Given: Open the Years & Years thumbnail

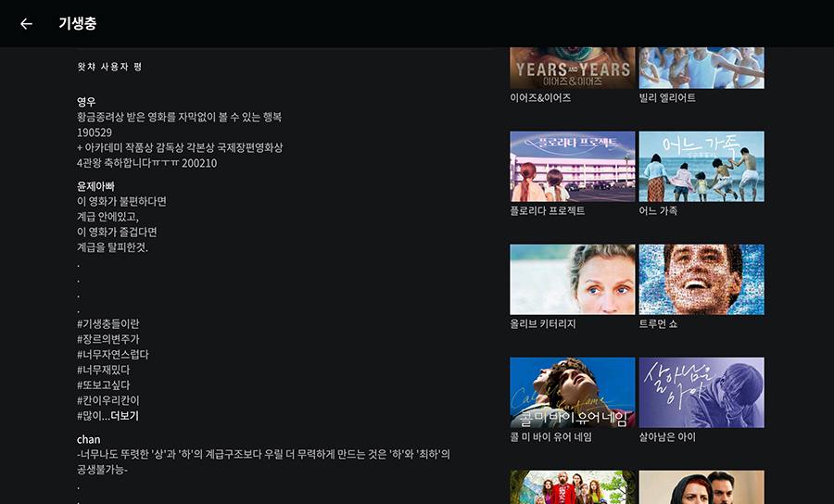Looking at the screenshot, I should coord(573,68).
